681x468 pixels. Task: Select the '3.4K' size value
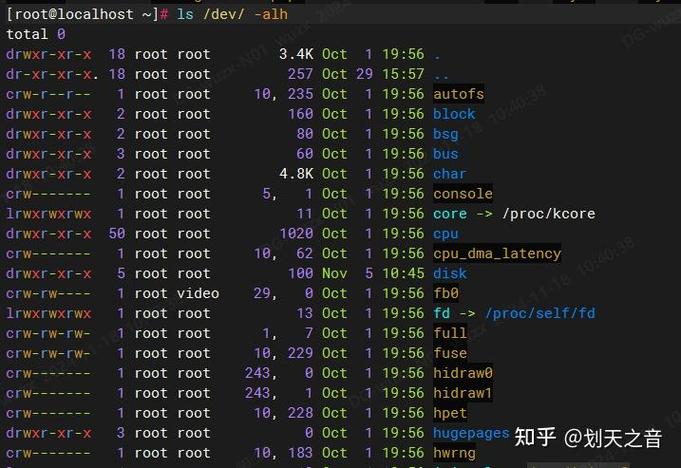click(x=296, y=54)
